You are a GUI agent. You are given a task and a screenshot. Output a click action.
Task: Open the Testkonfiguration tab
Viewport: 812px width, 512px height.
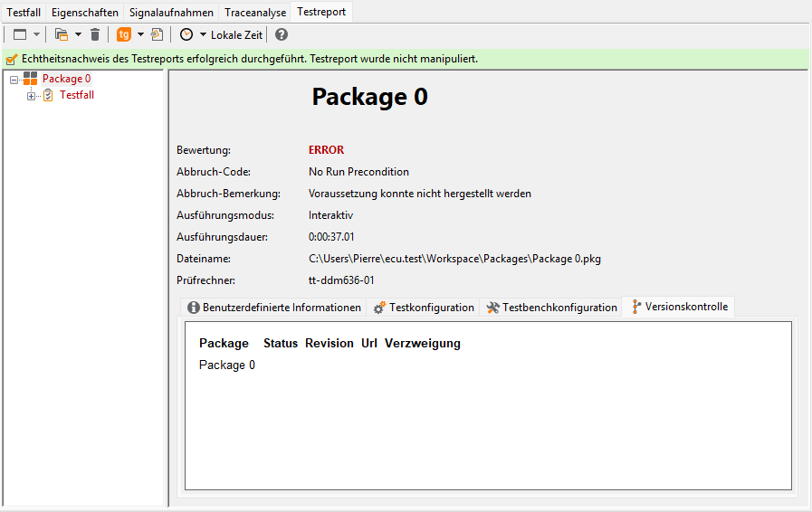423,308
